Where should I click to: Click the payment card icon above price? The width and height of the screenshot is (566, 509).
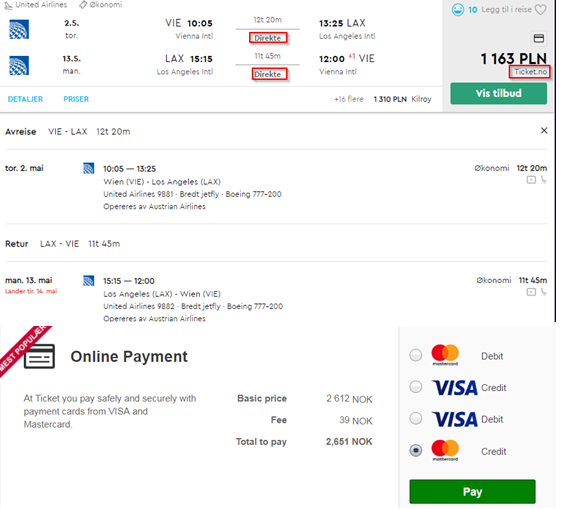(539, 38)
